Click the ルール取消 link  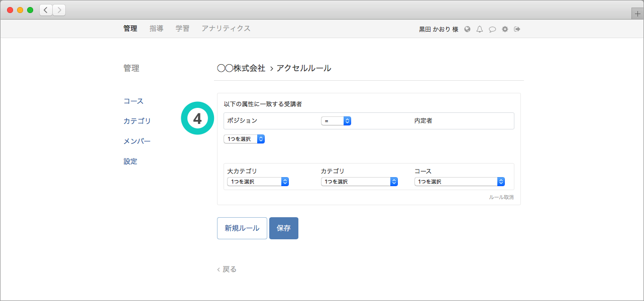point(501,198)
